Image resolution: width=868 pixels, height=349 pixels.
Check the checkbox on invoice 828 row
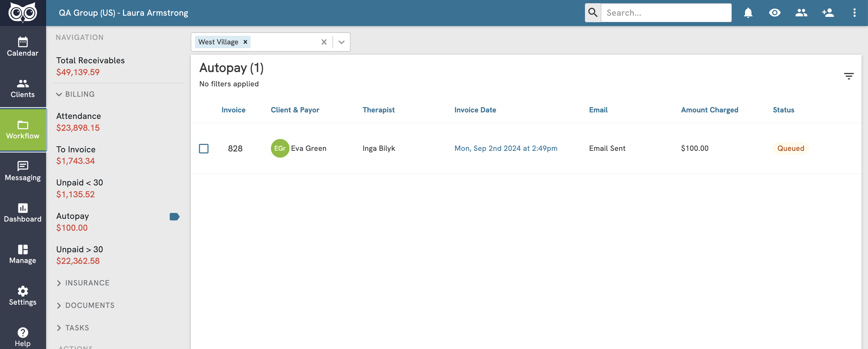(204, 148)
